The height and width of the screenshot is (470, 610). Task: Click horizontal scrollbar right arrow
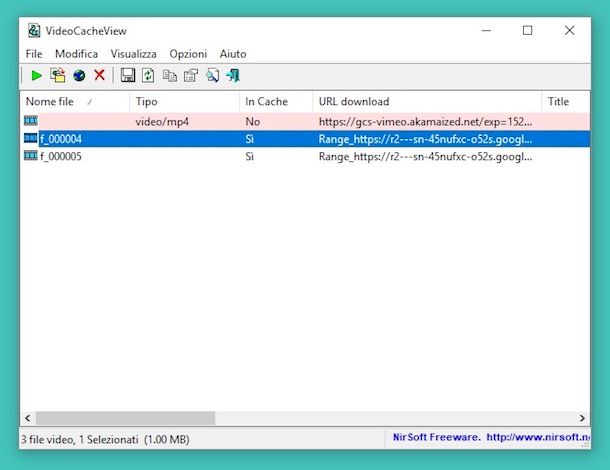(582, 418)
